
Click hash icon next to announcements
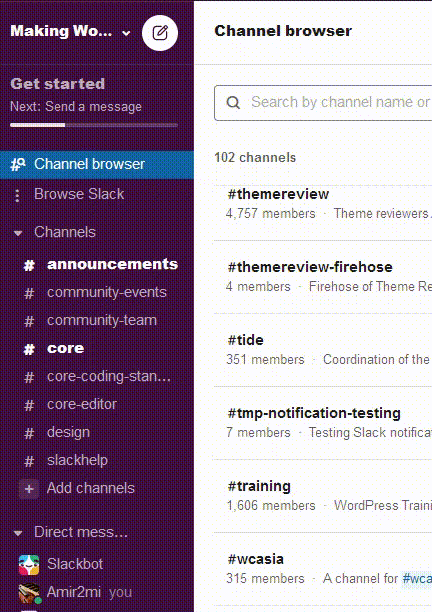(29, 265)
